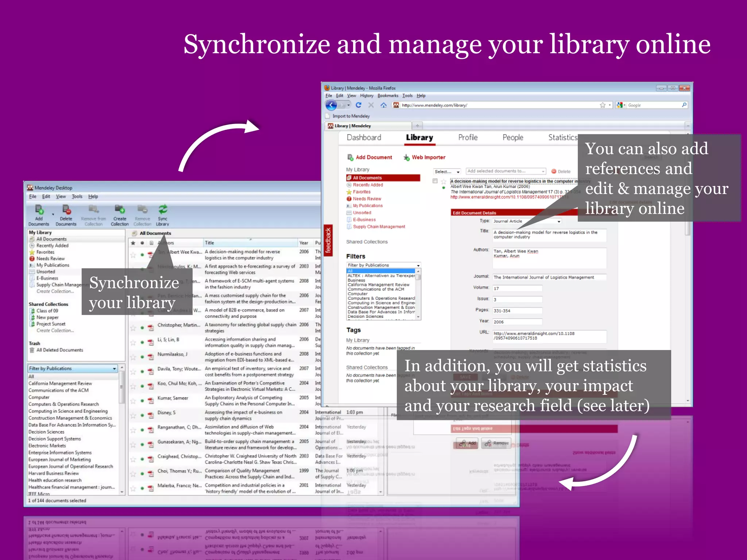Open Firefox search engine dropdown
This screenshot has height=560, width=747.
click(x=620, y=105)
